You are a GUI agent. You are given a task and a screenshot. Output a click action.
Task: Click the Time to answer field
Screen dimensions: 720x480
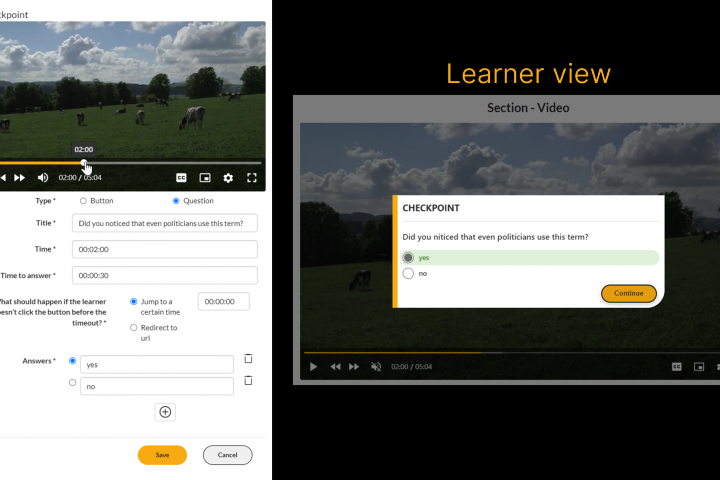pos(164,276)
